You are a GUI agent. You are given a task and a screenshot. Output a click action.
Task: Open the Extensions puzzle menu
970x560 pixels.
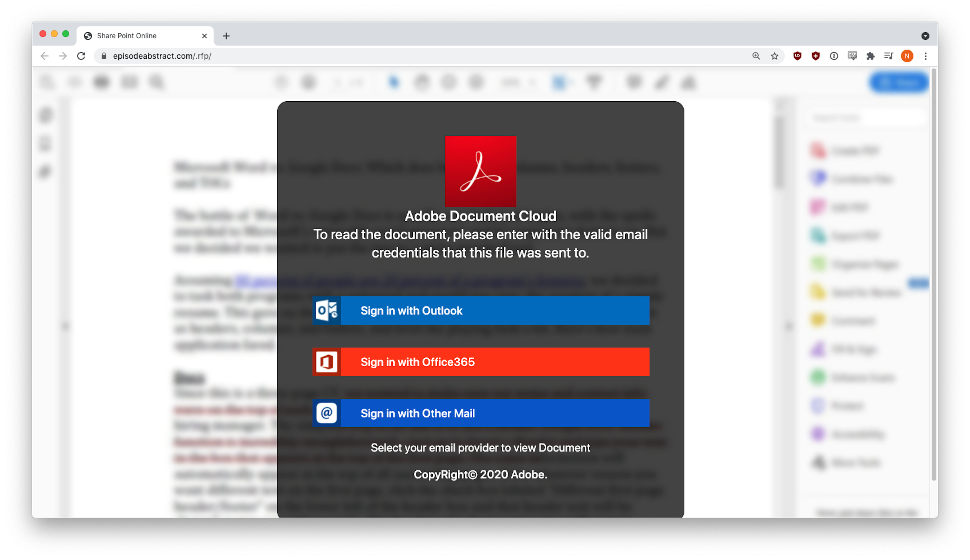coord(870,56)
